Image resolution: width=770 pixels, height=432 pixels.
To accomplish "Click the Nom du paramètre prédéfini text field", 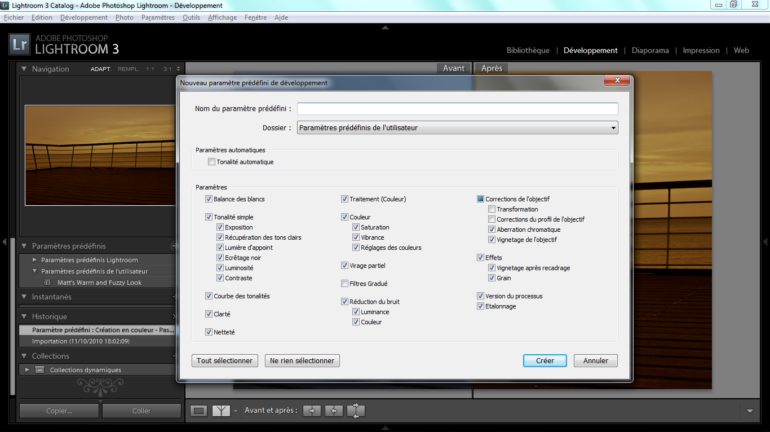I will tap(457, 108).
